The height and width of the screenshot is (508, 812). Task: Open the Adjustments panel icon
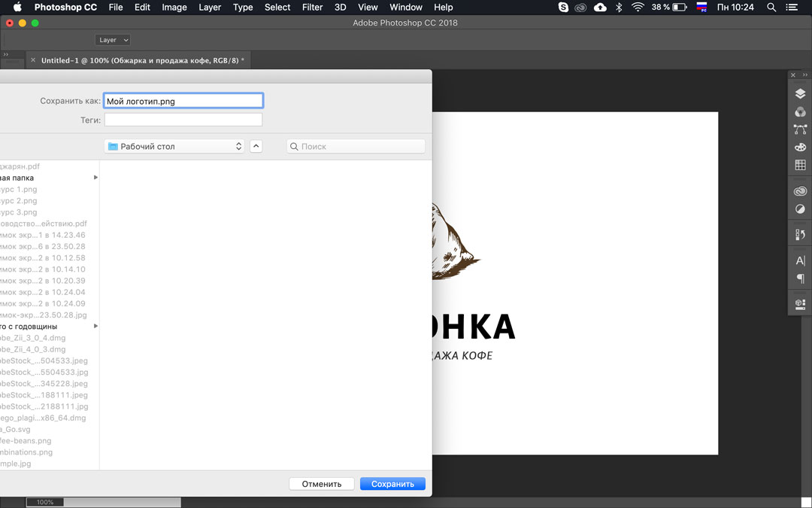pos(800,209)
